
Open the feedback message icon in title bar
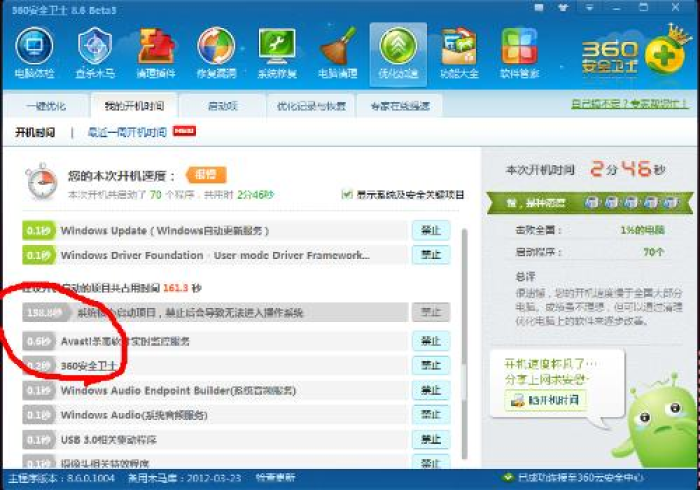coord(539,8)
